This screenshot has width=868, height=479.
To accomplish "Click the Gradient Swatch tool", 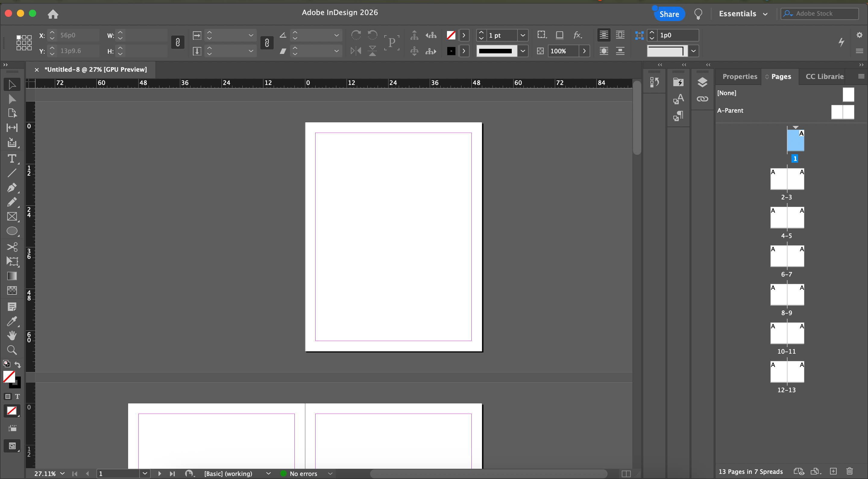I will point(12,276).
